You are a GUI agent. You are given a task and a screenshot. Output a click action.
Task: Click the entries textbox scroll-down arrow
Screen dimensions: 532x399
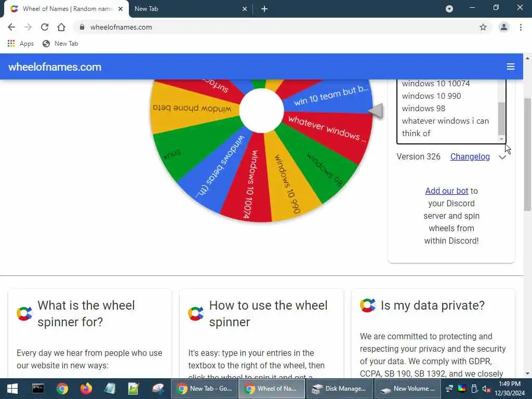coord(501,139)
